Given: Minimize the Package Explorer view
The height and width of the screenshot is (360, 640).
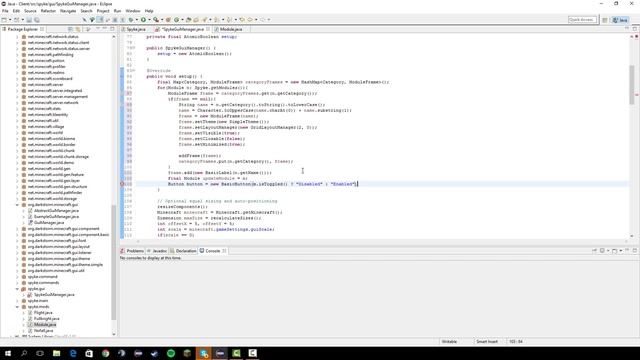Looking at the screenshot, I should click(x=105, y=29).
